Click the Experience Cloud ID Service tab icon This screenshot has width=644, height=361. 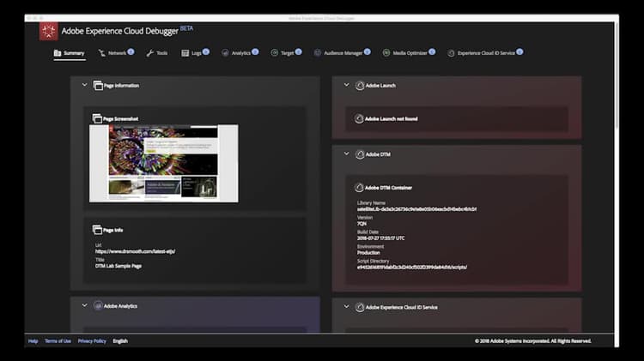click(x=451, y=53)
